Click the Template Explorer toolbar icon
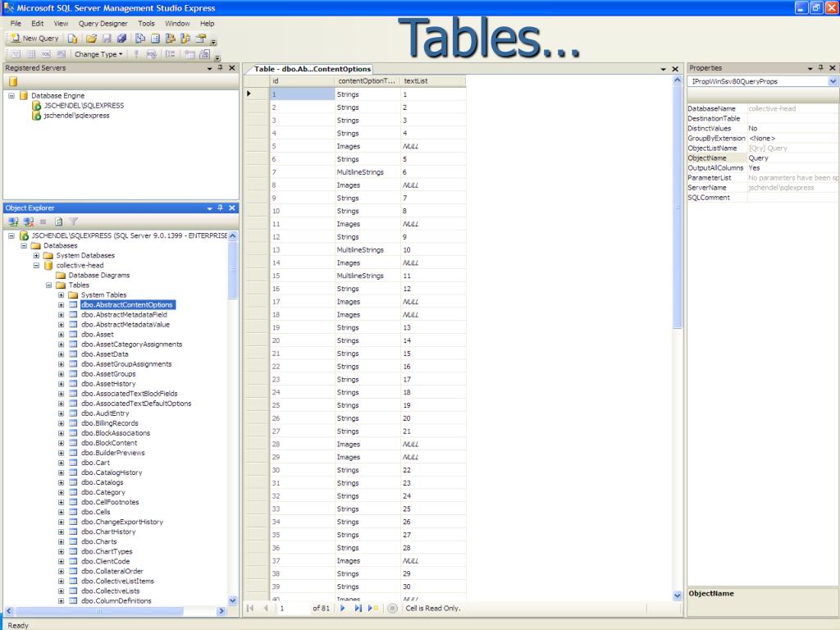This screenshot has width=840, height=630. (x=185, y=39)
